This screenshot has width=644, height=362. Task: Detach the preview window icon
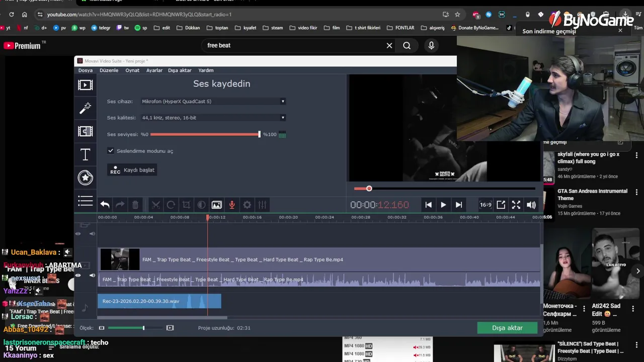[501, 205]
